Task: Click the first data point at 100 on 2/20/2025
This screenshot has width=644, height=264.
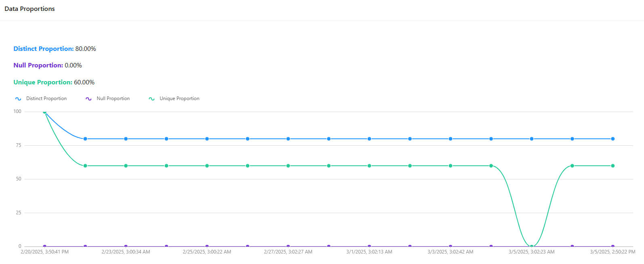Action: (x=45, y=112)
